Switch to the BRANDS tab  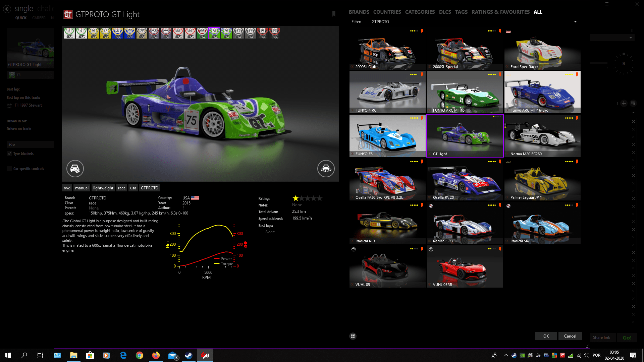tap(359, 12)
